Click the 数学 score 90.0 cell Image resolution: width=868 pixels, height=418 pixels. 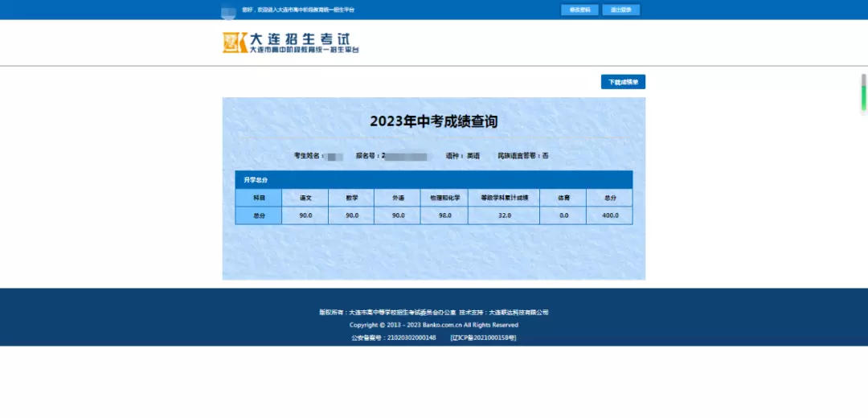351,215
